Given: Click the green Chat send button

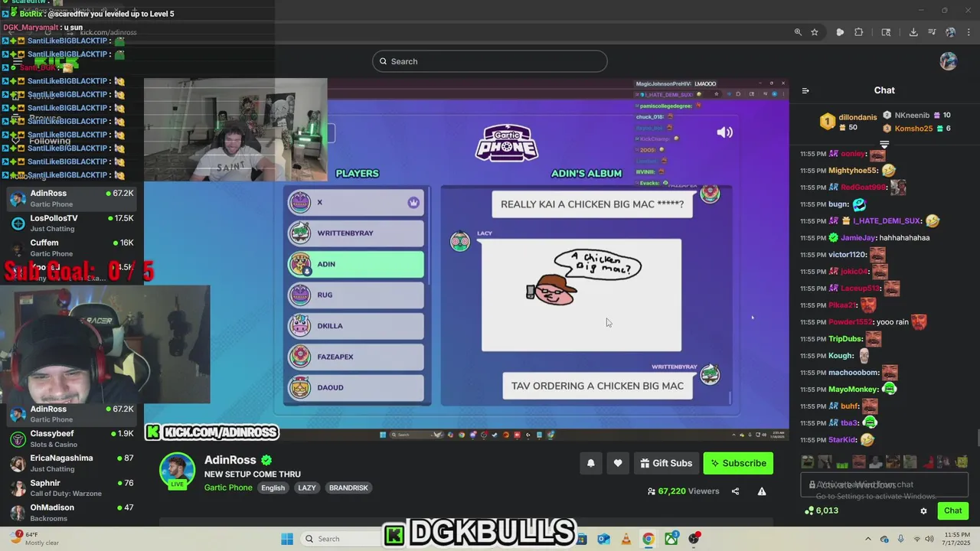Looking at the screenshot, I should (x=952, y=510).
